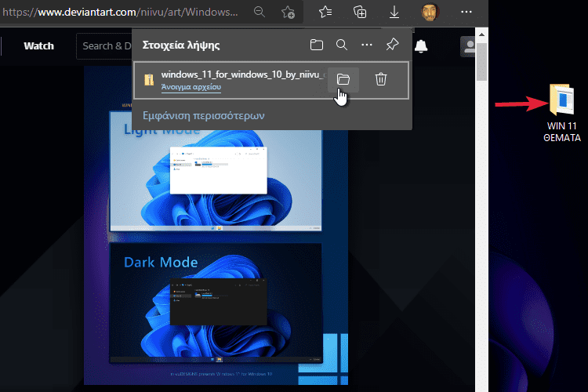Click the Άνοιγμα αρχείου link

click(191, 87)
